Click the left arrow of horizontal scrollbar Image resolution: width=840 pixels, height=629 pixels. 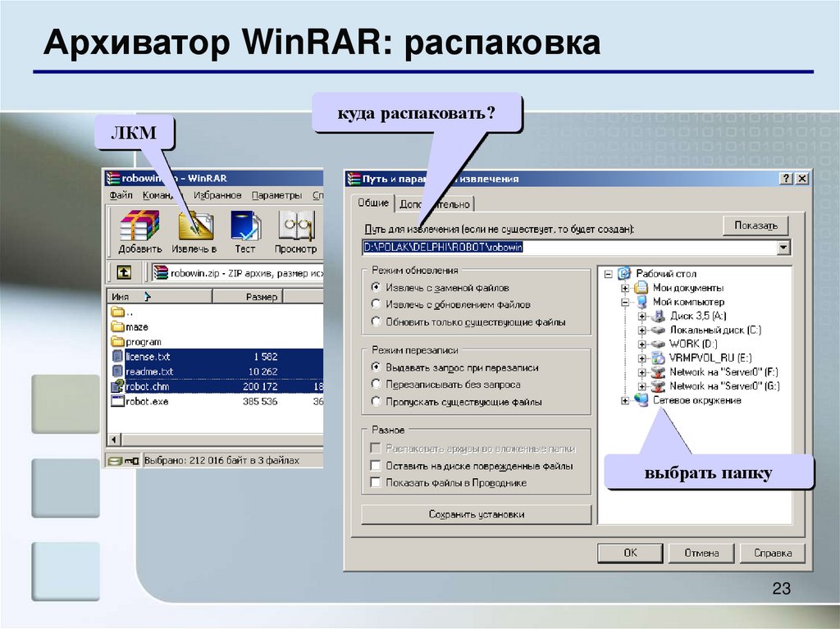[114, 440]
